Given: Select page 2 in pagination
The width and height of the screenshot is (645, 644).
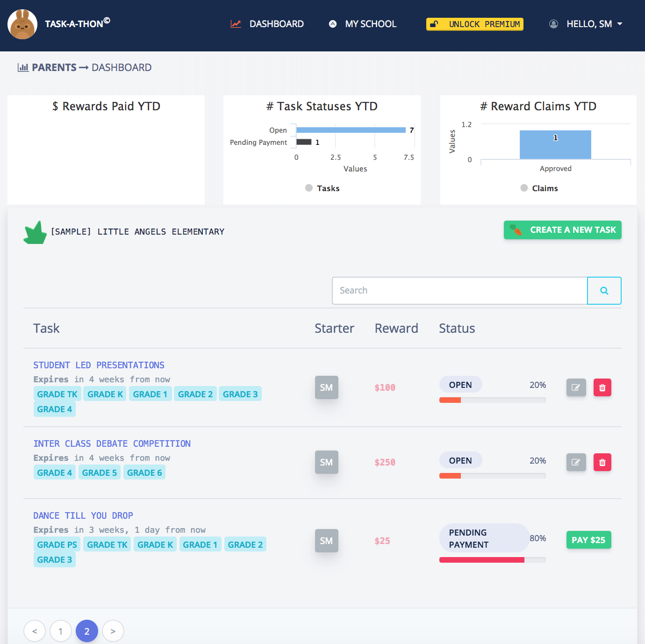Looking at the screenshot, I should pos(87,631).
